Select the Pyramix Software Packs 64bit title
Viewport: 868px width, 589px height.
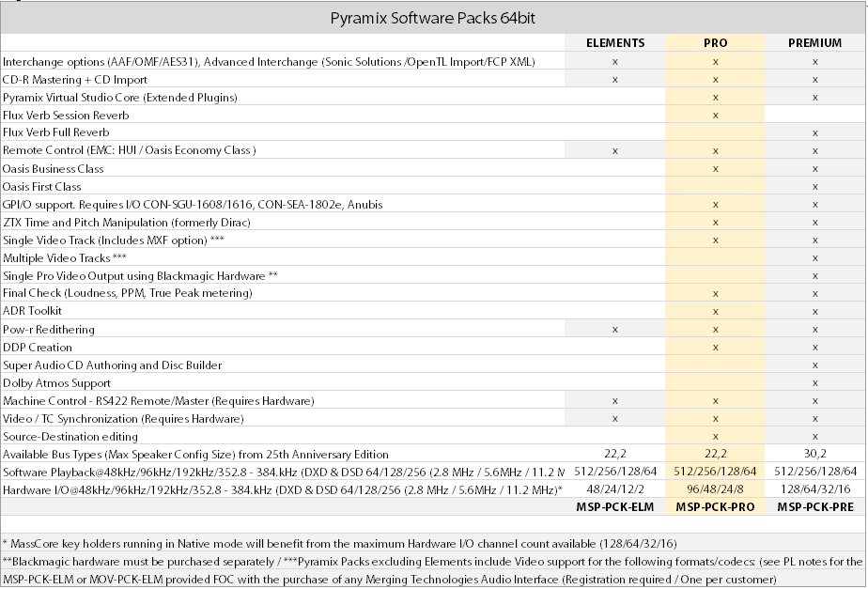coord(433,18)
